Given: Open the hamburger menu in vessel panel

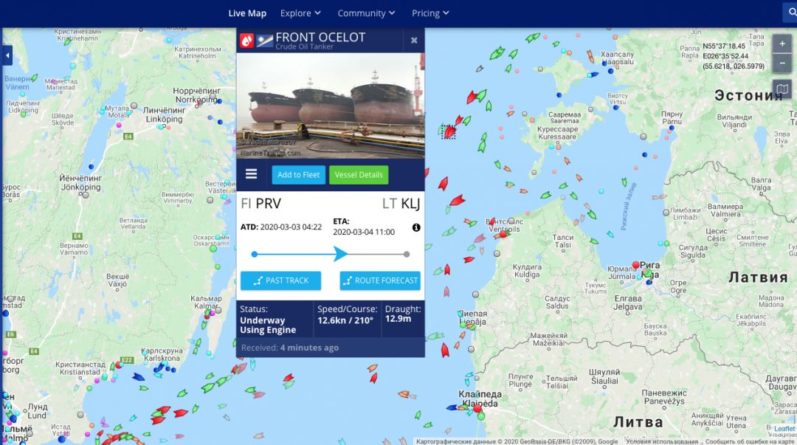Looking at the screenshot, I should click(x=251, y=174).
